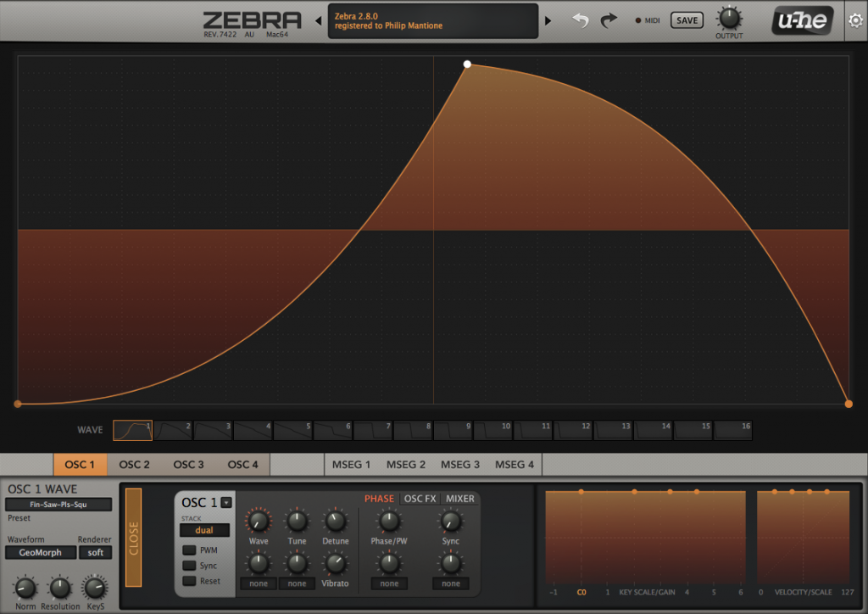Toggle the Reset option
868x614 pixels.
[188, 580]
